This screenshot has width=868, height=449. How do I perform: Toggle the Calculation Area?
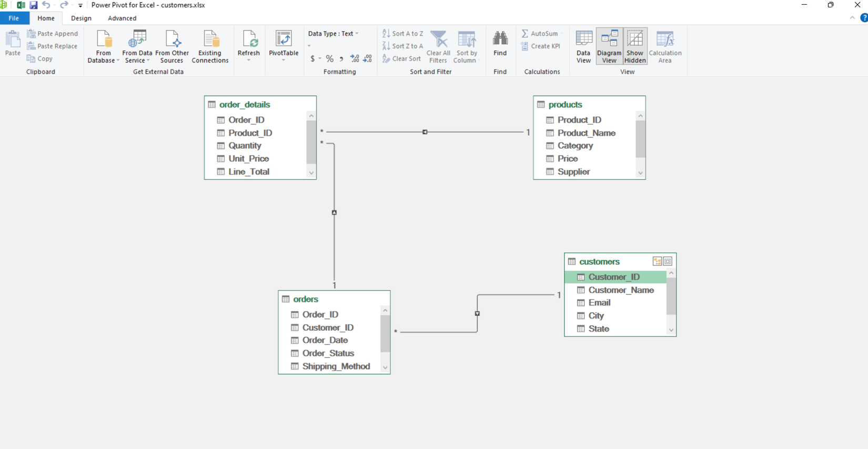665,46
